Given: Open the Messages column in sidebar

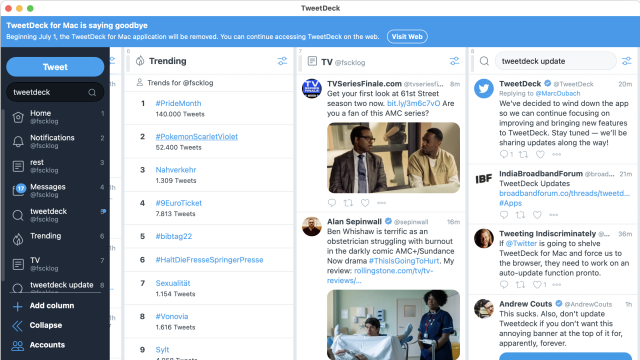Looking at the screenshot, I should (55, 190).
